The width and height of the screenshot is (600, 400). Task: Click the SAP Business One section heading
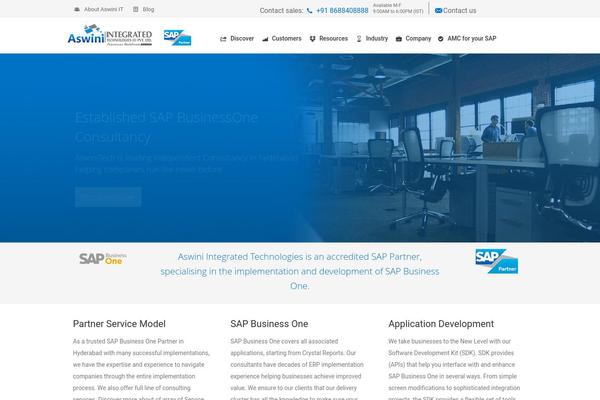pyautogui.click(x=269, y=324)
